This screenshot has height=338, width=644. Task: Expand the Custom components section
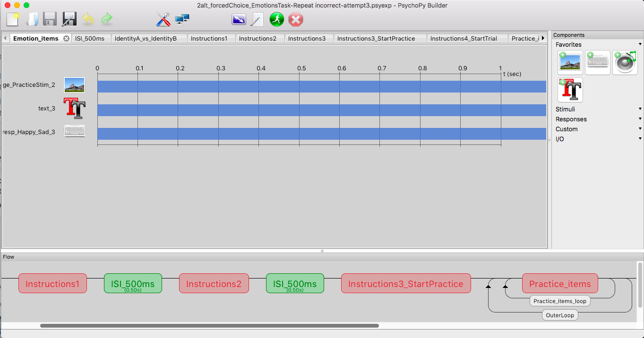tap(599, 129)
